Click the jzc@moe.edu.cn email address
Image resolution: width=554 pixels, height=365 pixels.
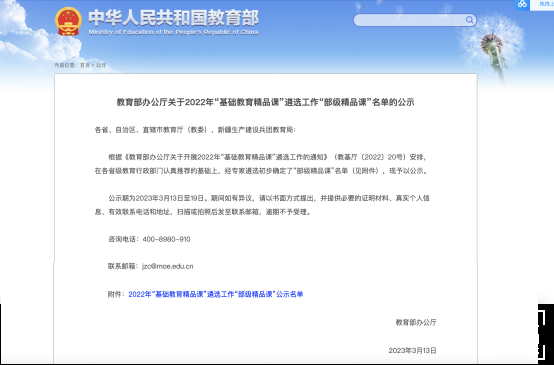click(x=168, y=266)
